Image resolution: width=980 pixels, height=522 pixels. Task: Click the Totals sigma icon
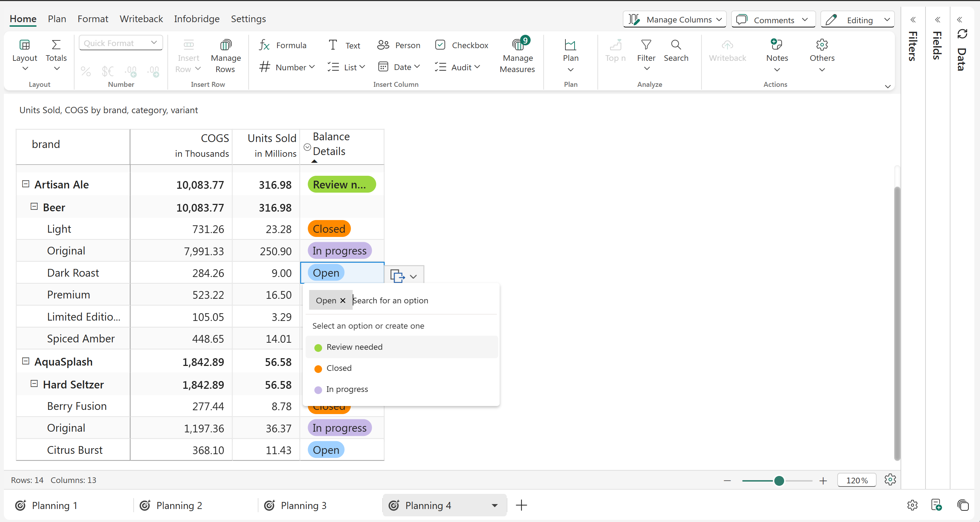pyautogui.click(x=56, y=45)
